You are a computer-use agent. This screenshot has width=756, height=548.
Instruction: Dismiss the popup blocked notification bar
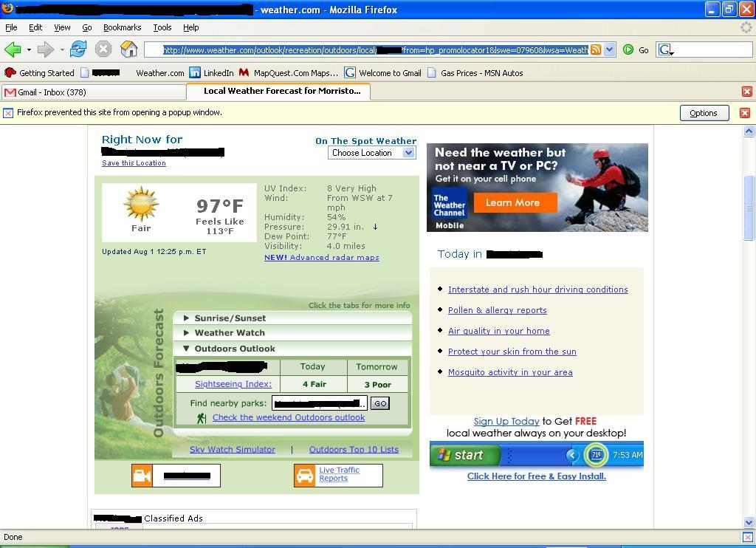click(x=744, y=113)
